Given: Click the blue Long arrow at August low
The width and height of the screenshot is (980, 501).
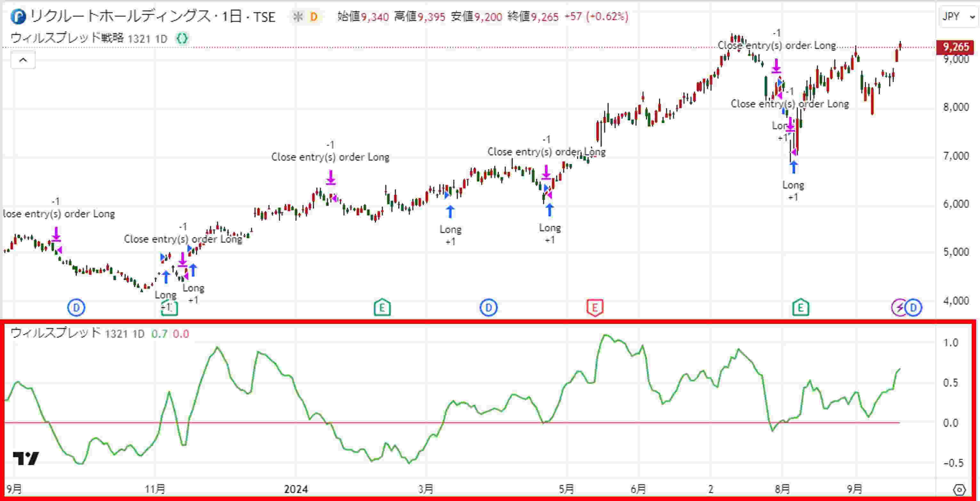Looking at the screenshot, I should 793,167.
